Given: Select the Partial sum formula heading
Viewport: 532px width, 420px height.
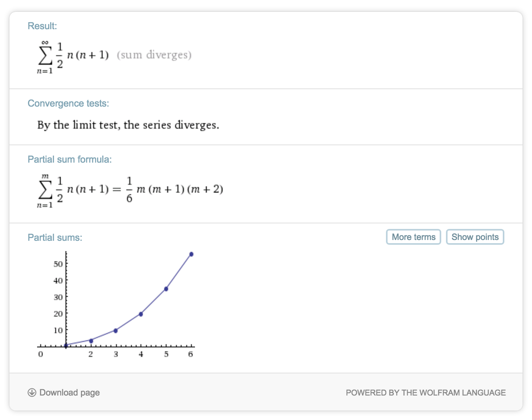Looking at the screenshot, I should (69, 159).
